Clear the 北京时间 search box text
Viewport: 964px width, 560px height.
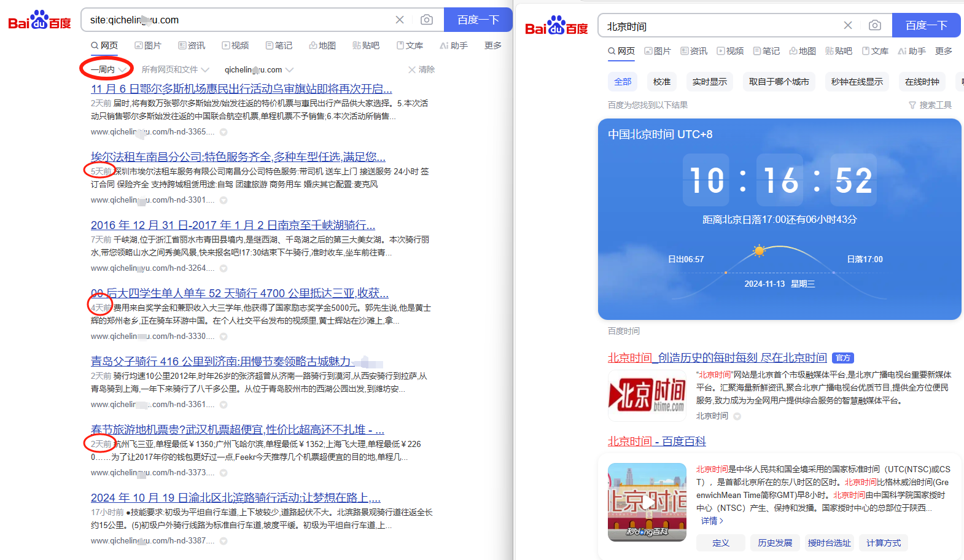848,25
